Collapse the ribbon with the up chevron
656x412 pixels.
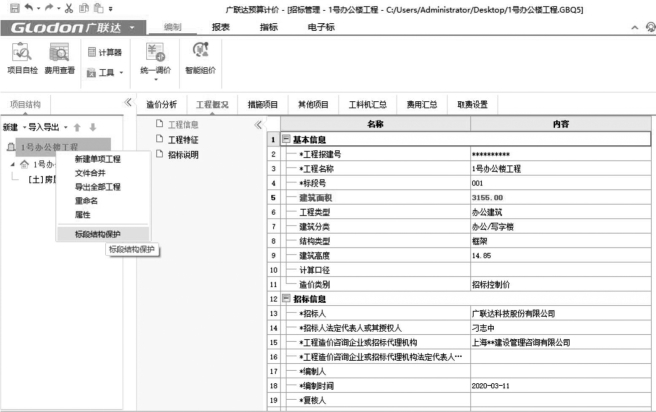coord(635,28)
